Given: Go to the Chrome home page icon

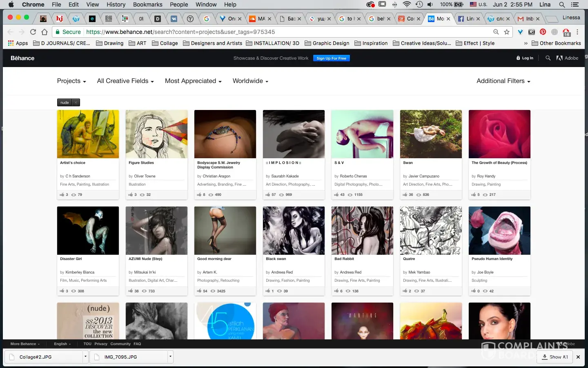Looking at the screenshot, I should pos(45,32).
